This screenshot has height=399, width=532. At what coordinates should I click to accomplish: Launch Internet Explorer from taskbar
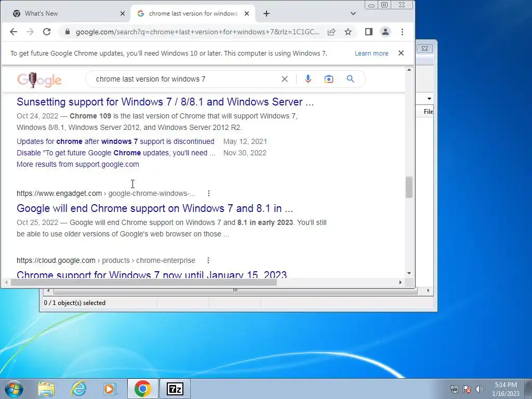tap(78, 389)
